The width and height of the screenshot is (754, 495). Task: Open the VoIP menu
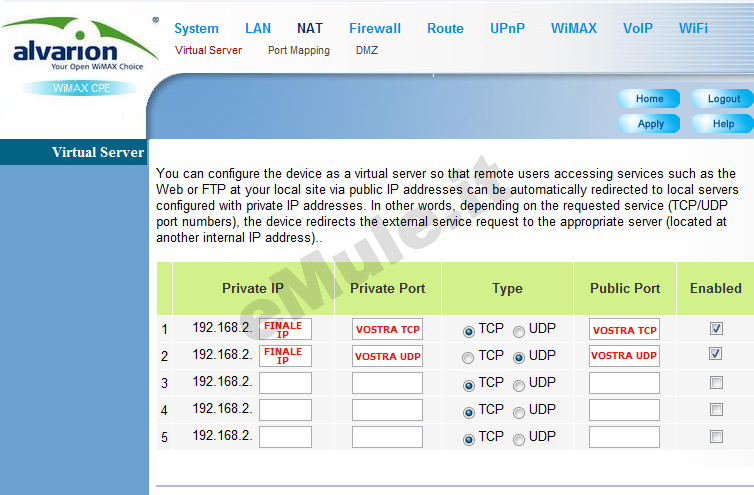(638, 28)
